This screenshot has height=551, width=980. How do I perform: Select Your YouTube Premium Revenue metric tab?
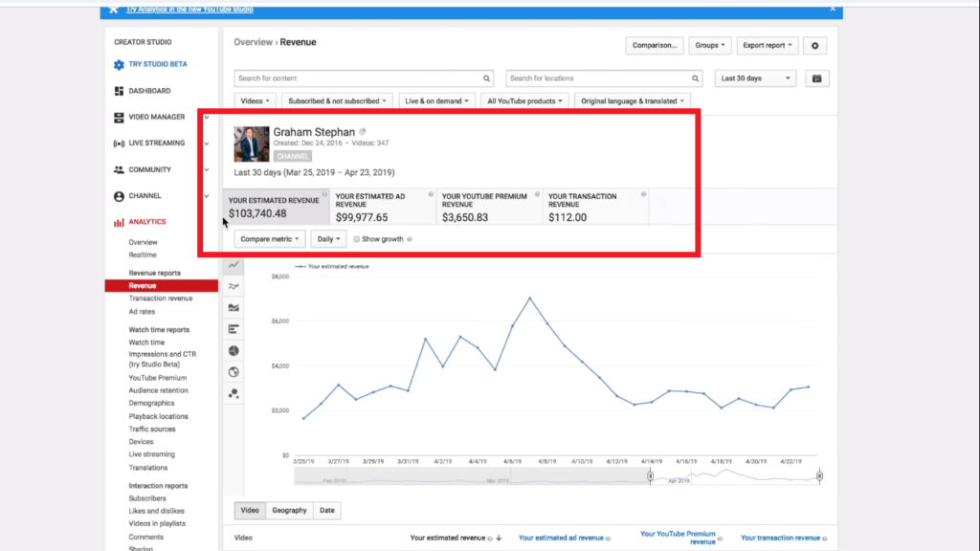click(489, 207)
